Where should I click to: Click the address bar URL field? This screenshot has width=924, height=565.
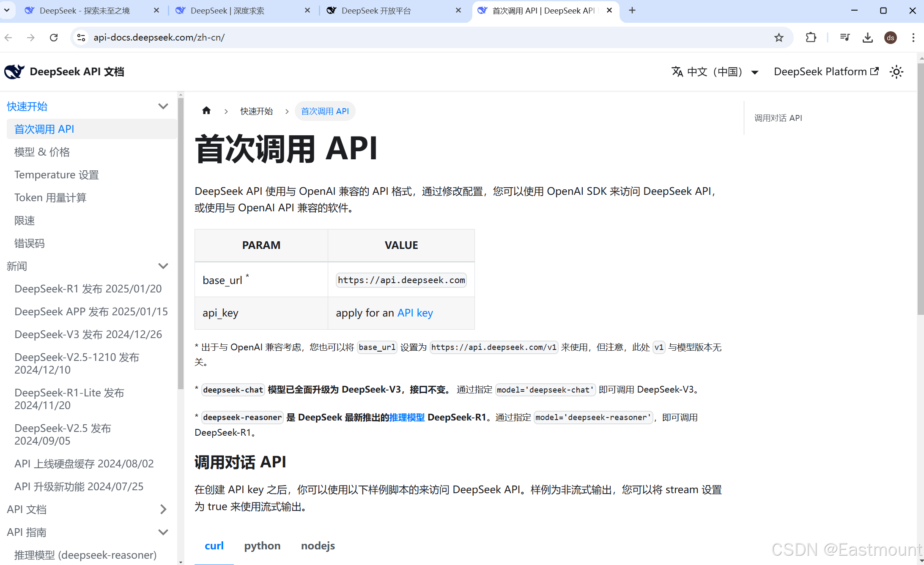pos(381,38)
